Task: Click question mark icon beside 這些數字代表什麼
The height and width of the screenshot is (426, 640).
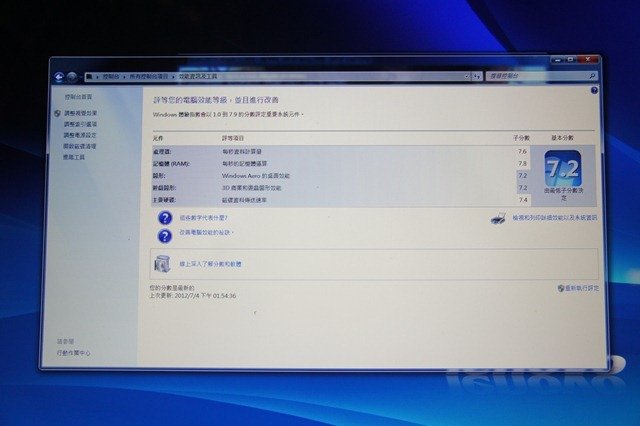Action: coord(165,218)
